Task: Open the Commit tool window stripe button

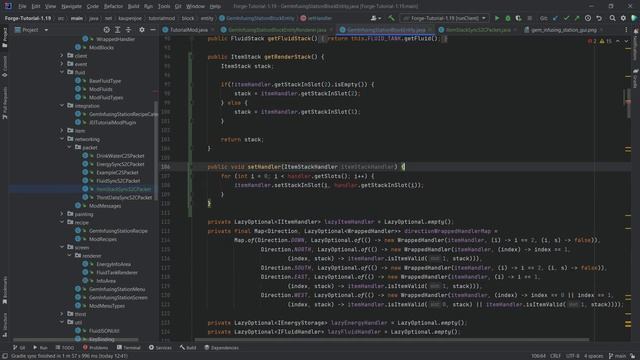Action: 4,66
